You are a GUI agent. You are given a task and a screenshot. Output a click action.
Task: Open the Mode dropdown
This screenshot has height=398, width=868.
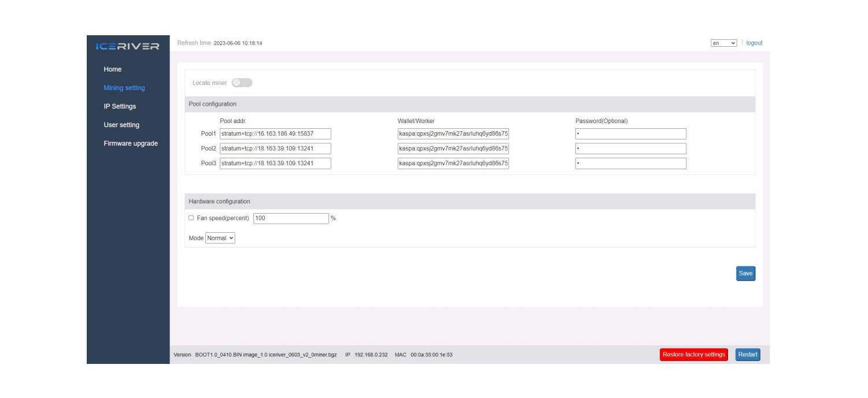pos(220,238)
